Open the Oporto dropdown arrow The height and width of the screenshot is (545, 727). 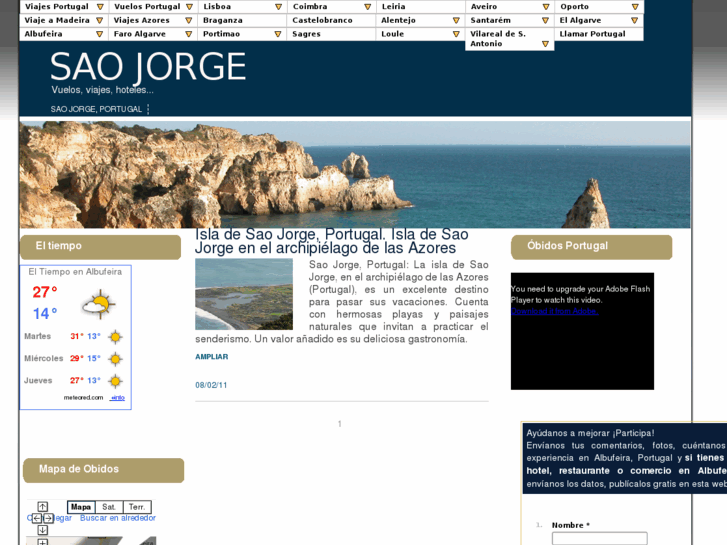click(635, 7)
